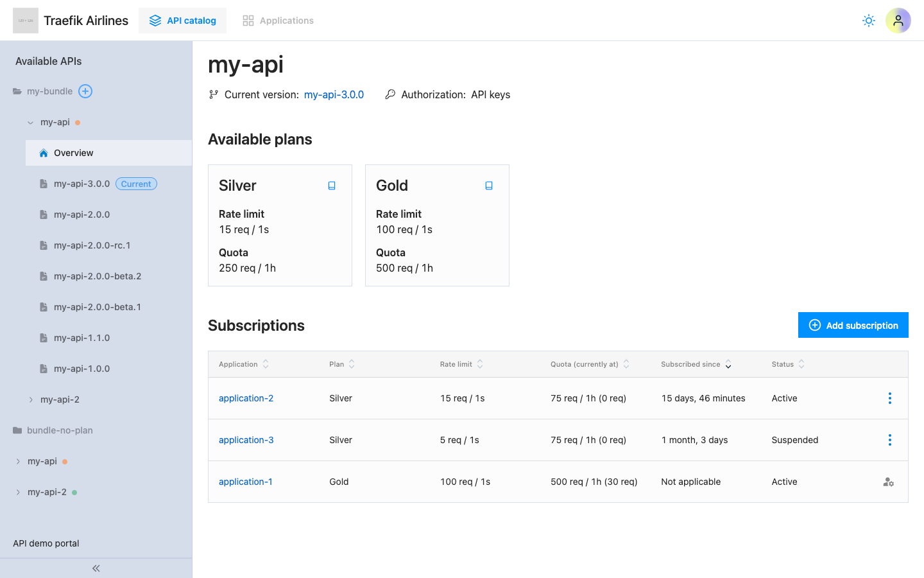
Task: Switch to the Applications tab
Action: [x=278, y=20]
